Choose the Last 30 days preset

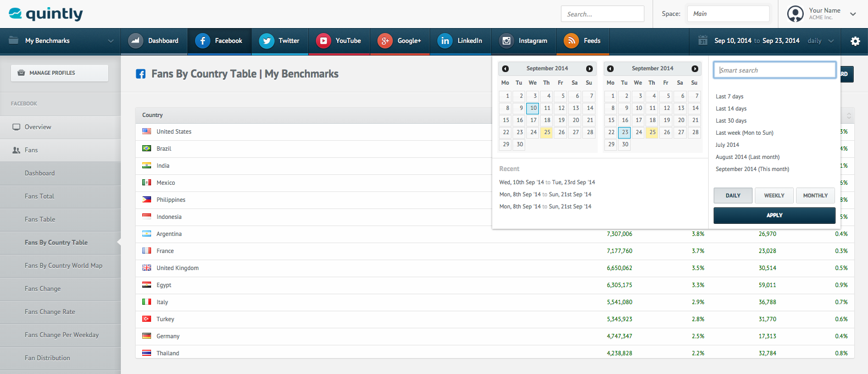tap(731, 121)
